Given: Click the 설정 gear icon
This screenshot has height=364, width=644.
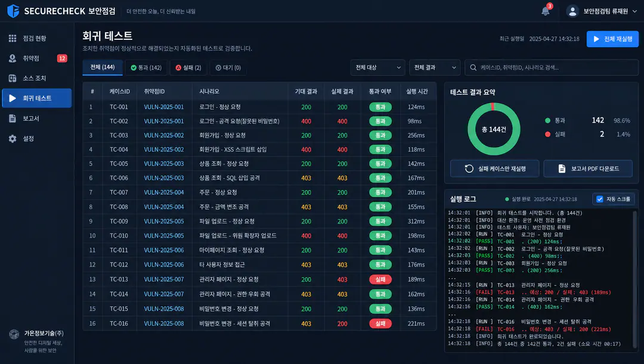Looking at the screenshot, I should click(x=13, y=139).
